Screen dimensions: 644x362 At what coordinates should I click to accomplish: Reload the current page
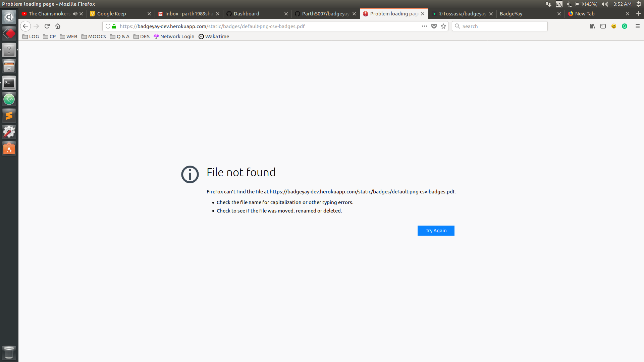[47, 26]
